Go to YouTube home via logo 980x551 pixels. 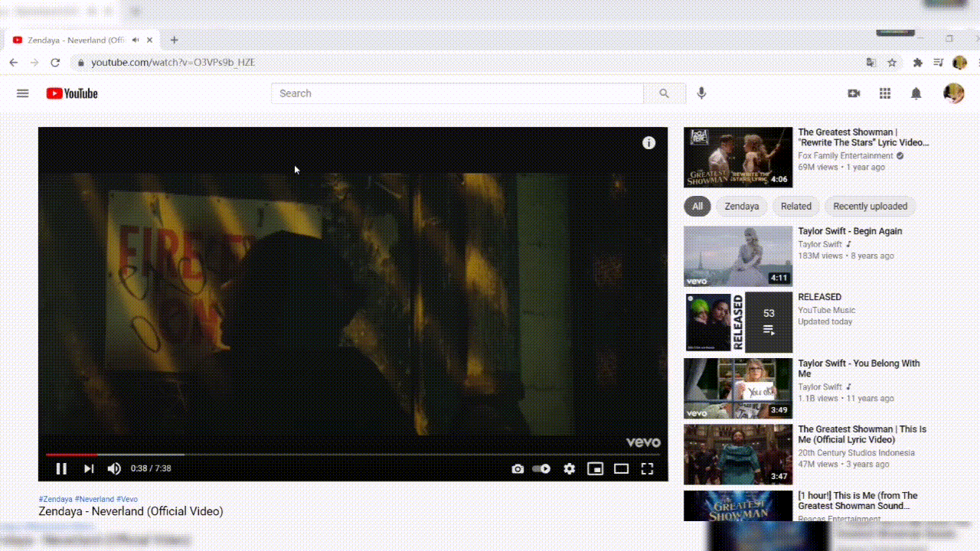click(x=72, y=93)
